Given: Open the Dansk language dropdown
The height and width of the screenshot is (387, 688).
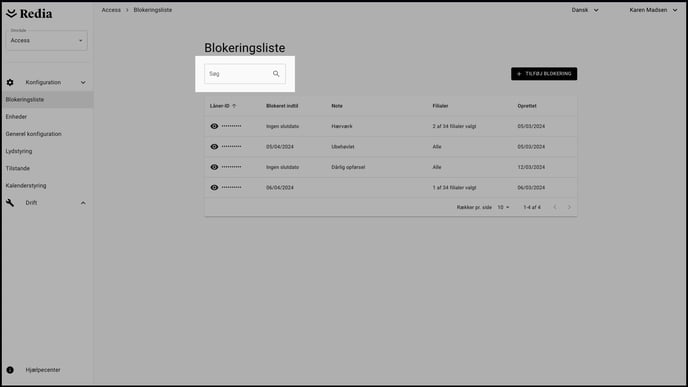Looking at the screenshot, I should pyautogui.click(x=584, y=10).
